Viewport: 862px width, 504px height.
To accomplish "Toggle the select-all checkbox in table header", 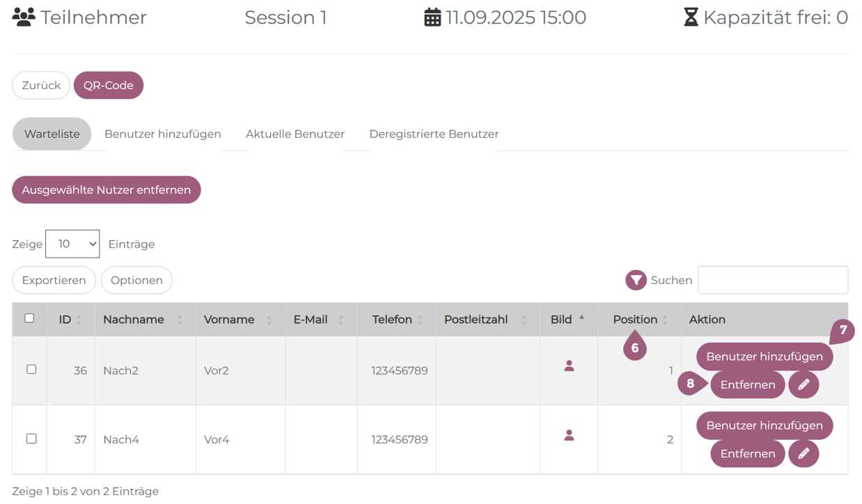I will pos(29,318).
